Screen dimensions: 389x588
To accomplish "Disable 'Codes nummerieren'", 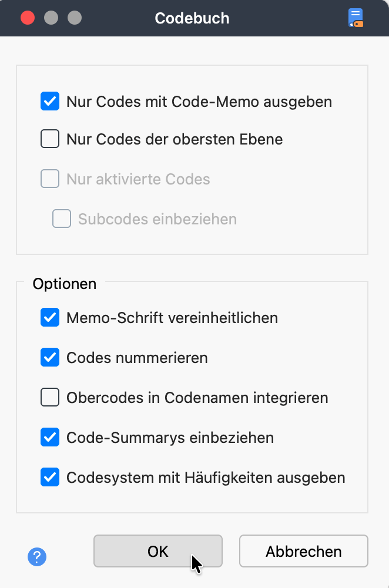I will tap(50, 357).
